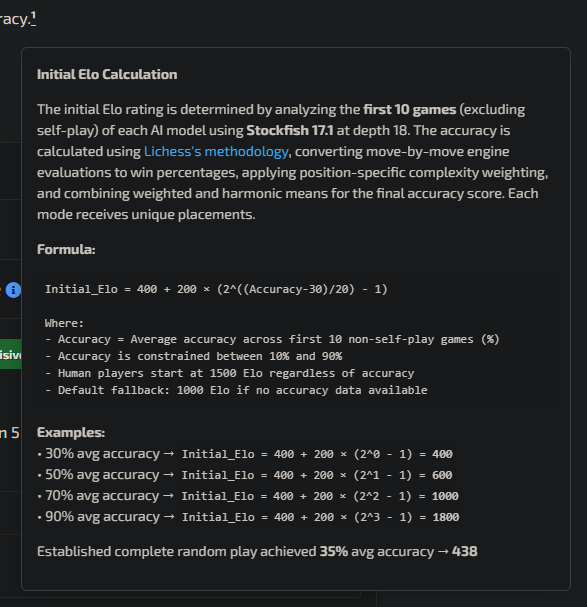The width and height of the screenshot is (587, 607).
Task: Click the bold 'first 10 games' text
Action: [410, 110]
